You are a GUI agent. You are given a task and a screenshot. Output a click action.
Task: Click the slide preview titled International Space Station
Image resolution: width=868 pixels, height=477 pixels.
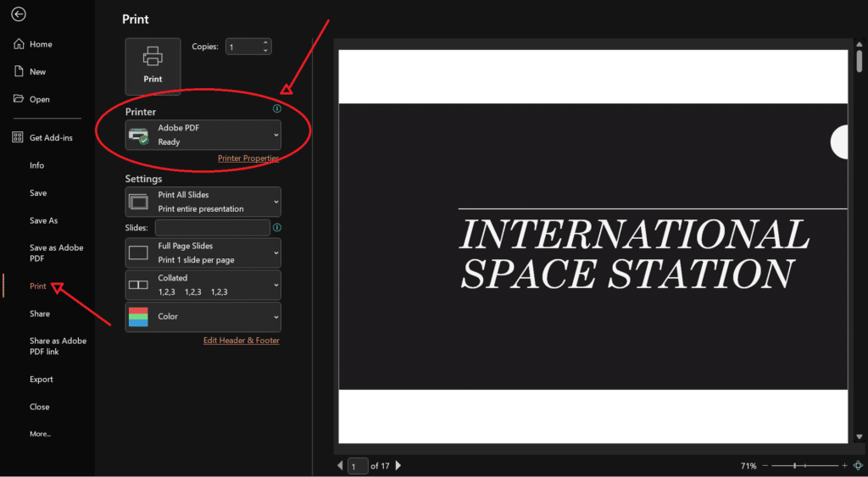point(593,247)
